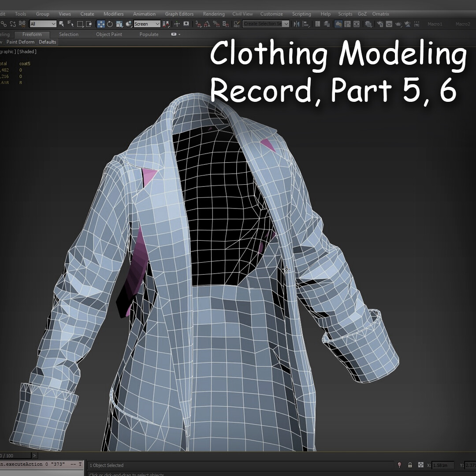Click the Macro1 button

[x=435, y=24]
